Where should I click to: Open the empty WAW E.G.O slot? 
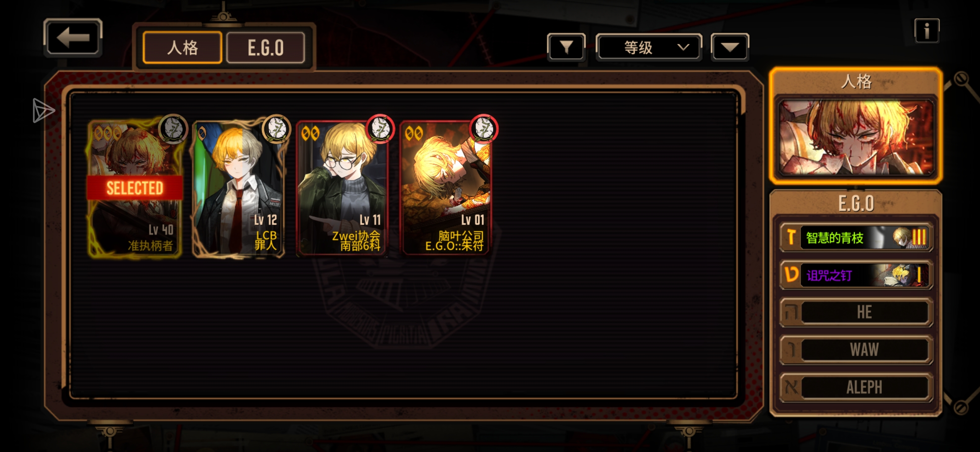click(856, 350)
